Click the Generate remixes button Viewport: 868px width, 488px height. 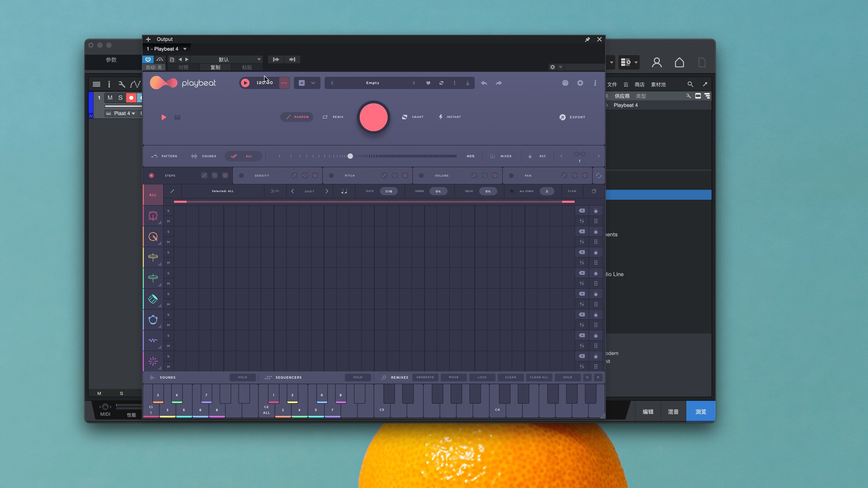click(x=425, y=377)
